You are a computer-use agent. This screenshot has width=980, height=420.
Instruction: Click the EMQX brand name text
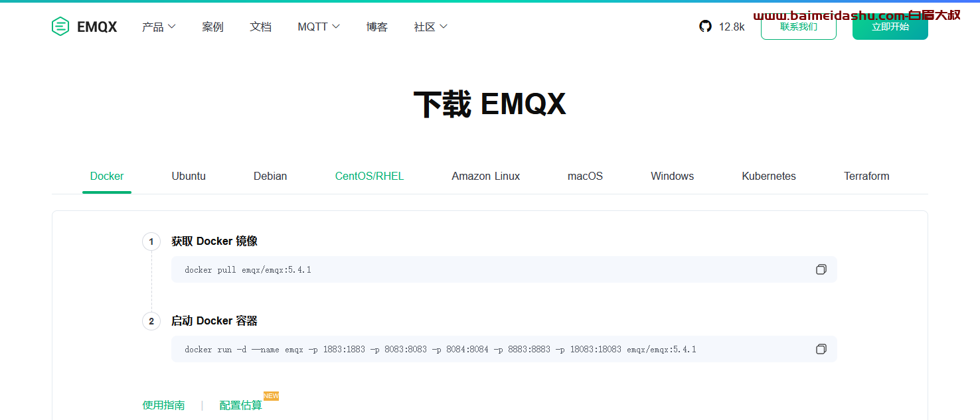pyautogui.click(x=97, y=27)
